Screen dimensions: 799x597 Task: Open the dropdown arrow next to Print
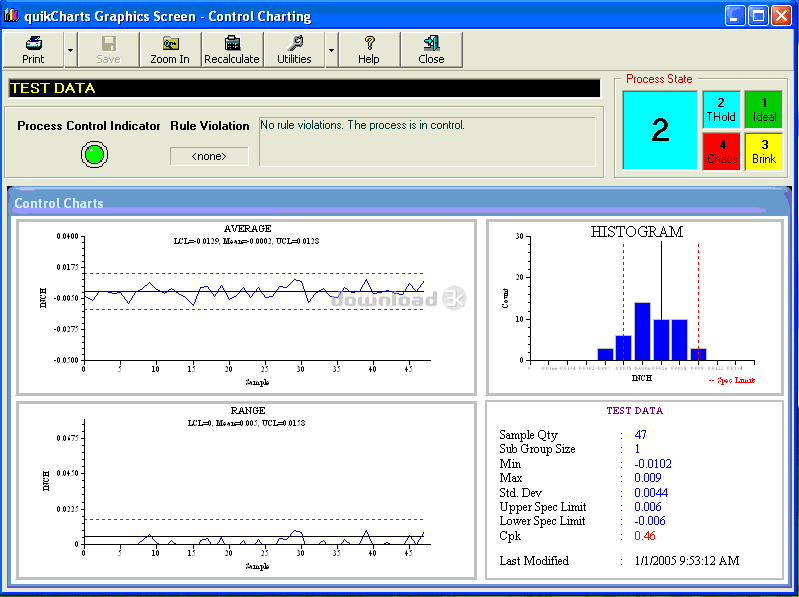[x=70, y=50]
